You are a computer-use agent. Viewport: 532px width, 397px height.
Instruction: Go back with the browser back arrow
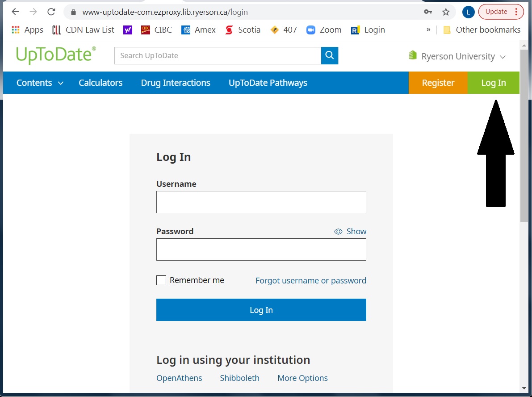[x=15, y=12]
